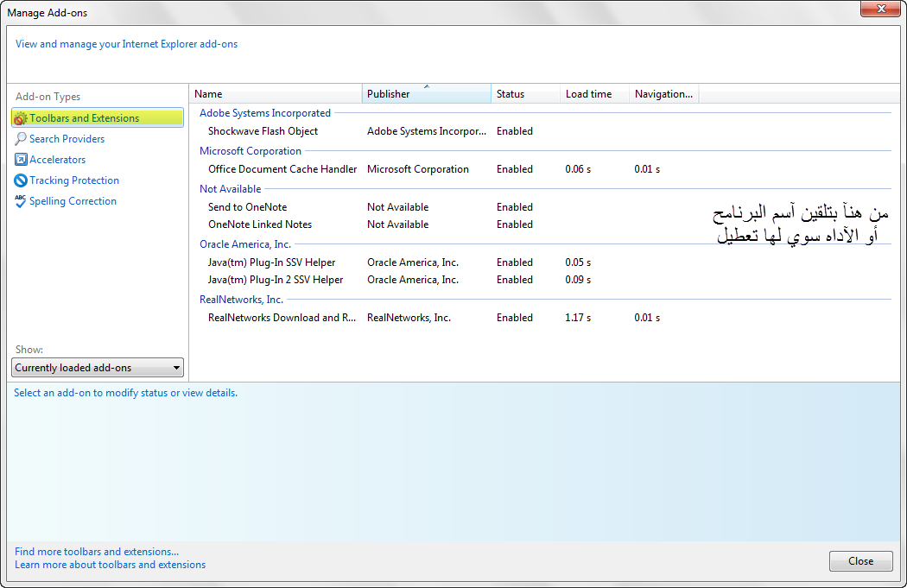Click 0.01 s navigation time for Office handler
Viewport: 907px width, 588px height.
(647, 169)
